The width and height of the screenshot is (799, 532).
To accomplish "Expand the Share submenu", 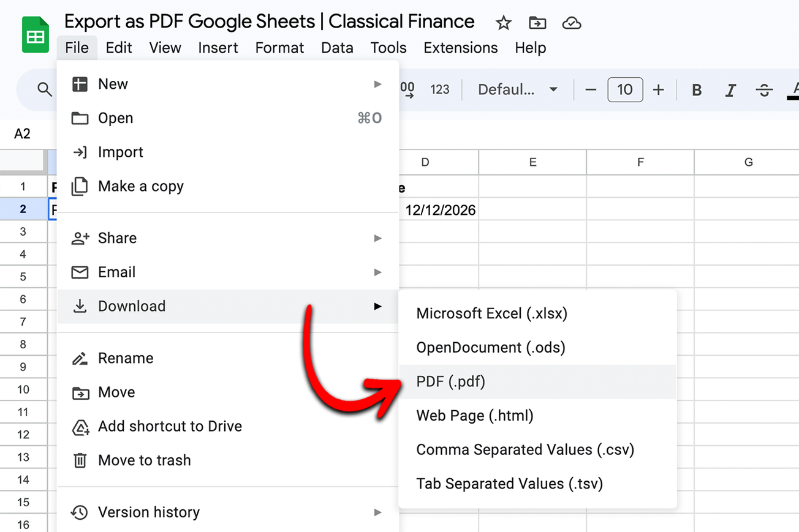I will [x=116, y=238].
